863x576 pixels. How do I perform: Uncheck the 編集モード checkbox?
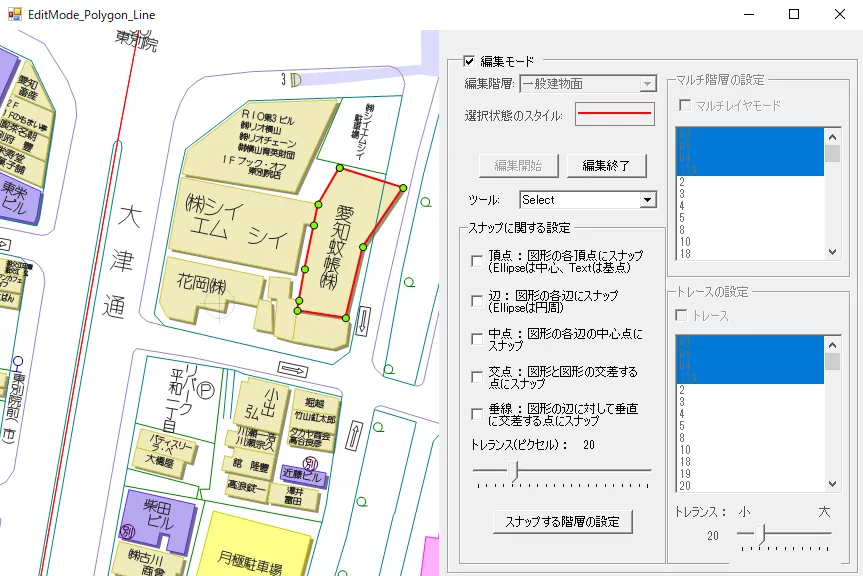(x=469, y=62)
